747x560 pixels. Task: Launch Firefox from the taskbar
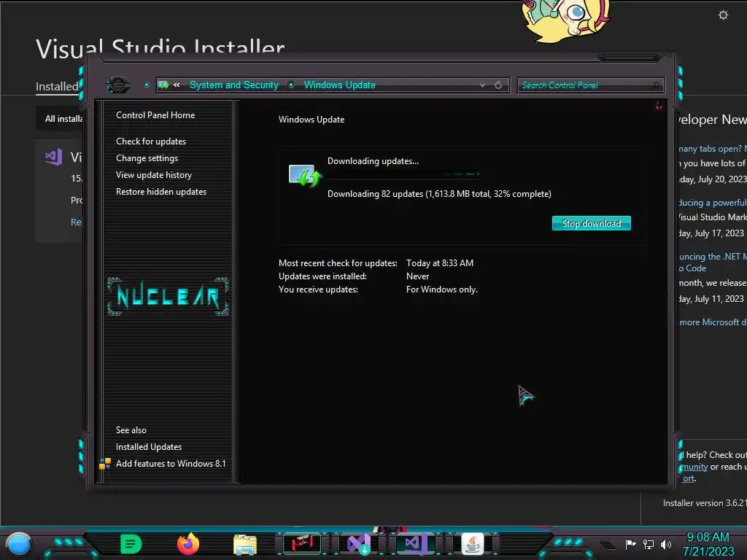188,544
